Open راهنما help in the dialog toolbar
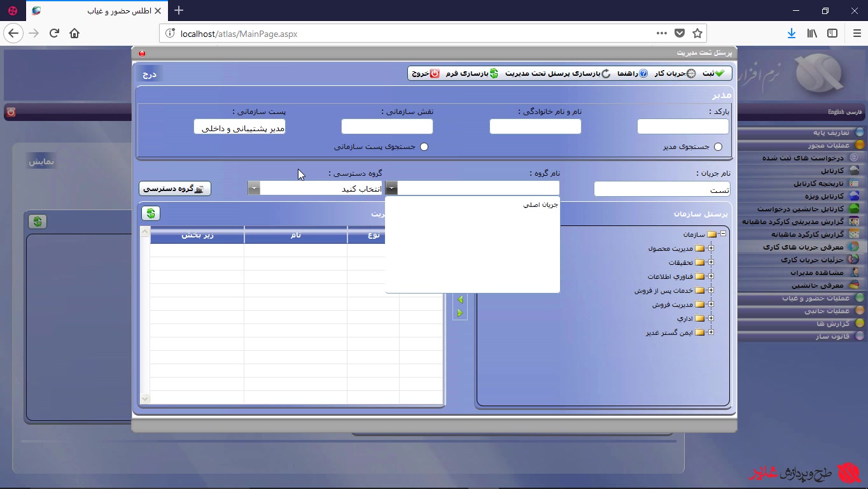The image size is (868, 489). coord(633,73)
